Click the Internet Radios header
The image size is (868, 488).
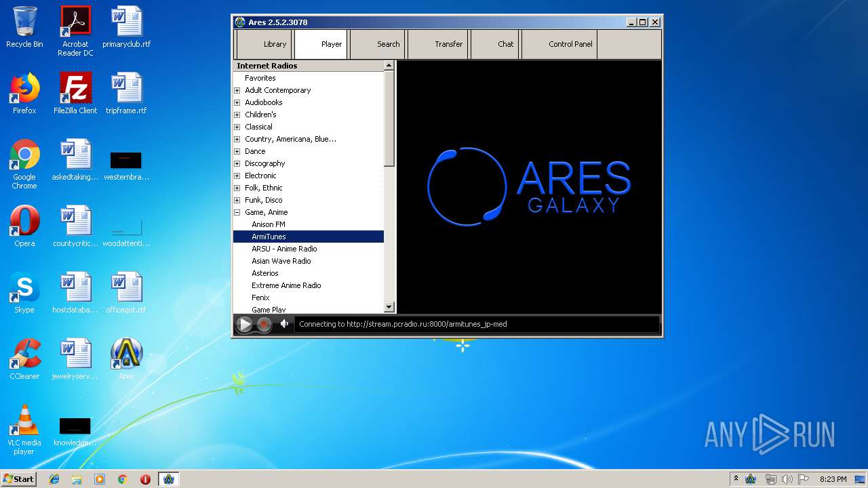[309, 66]
